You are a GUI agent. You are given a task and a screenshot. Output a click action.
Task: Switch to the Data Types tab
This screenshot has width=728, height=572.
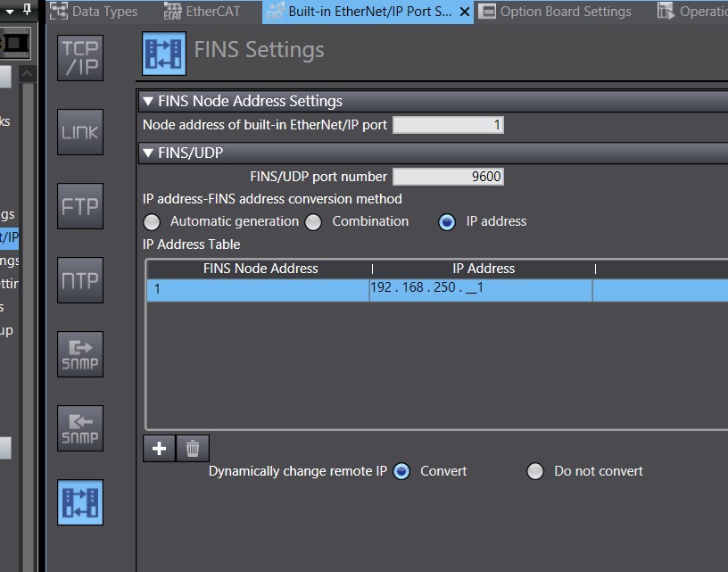[x=95, y=12]
